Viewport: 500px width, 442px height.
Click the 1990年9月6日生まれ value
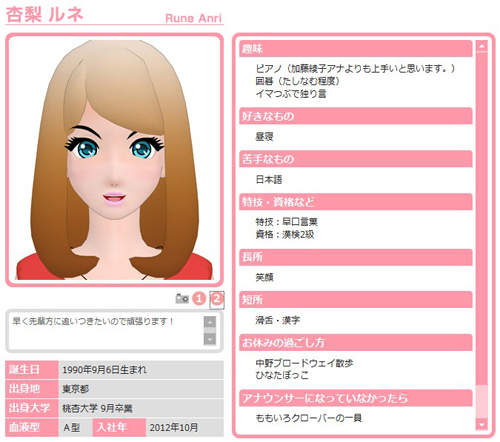(104, 370)
